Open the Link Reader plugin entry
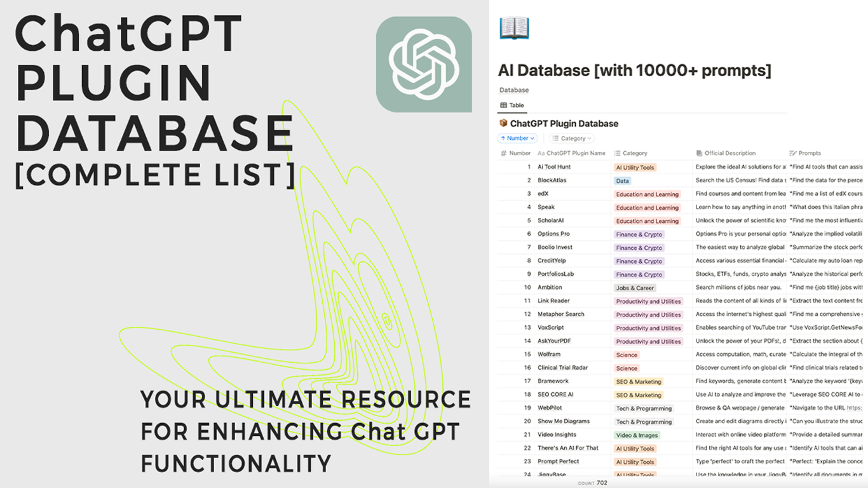 click(x=553, y=301)
